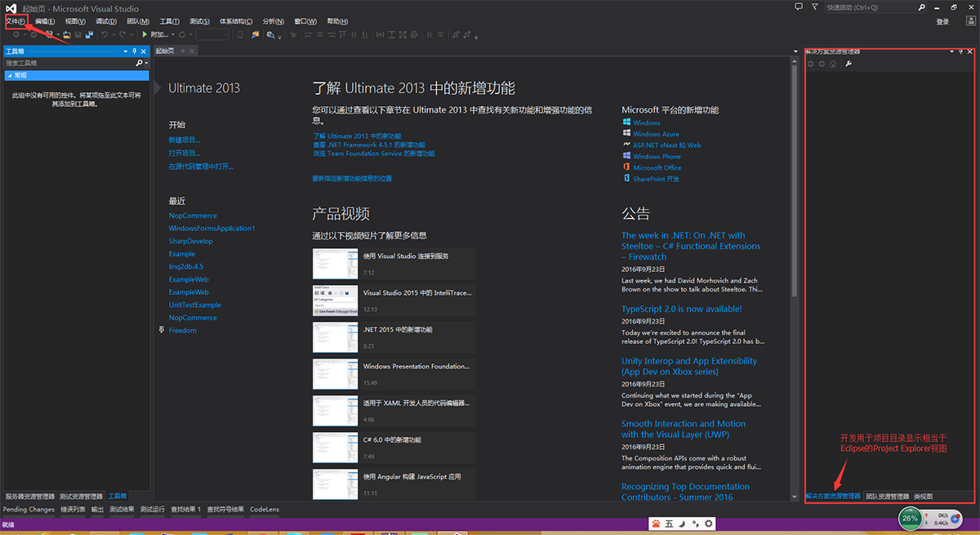The image size is (980, 535).
Task: Toggle the pin on the 起始页 tab
Action: (x=182, y=51)
